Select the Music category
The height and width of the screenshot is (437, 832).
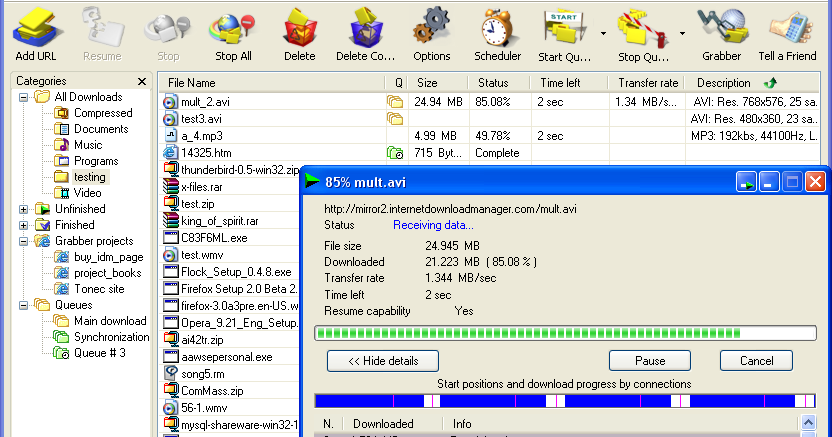point(88,145)
